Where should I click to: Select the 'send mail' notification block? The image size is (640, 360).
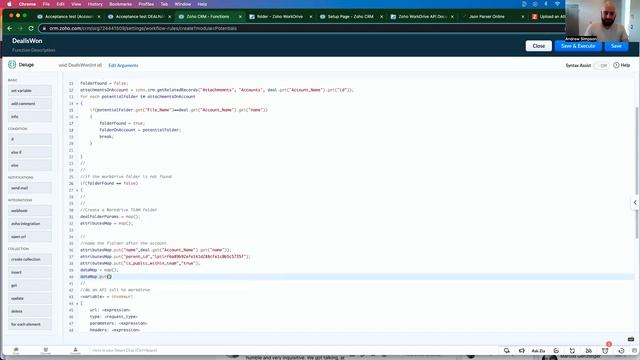click(x=30, y=188)
